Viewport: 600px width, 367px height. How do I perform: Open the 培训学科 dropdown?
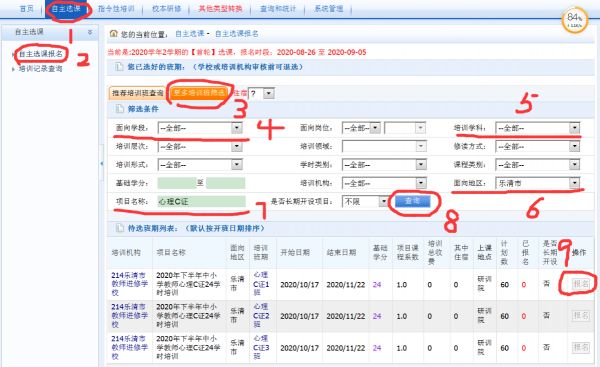(x=537, y=128)
